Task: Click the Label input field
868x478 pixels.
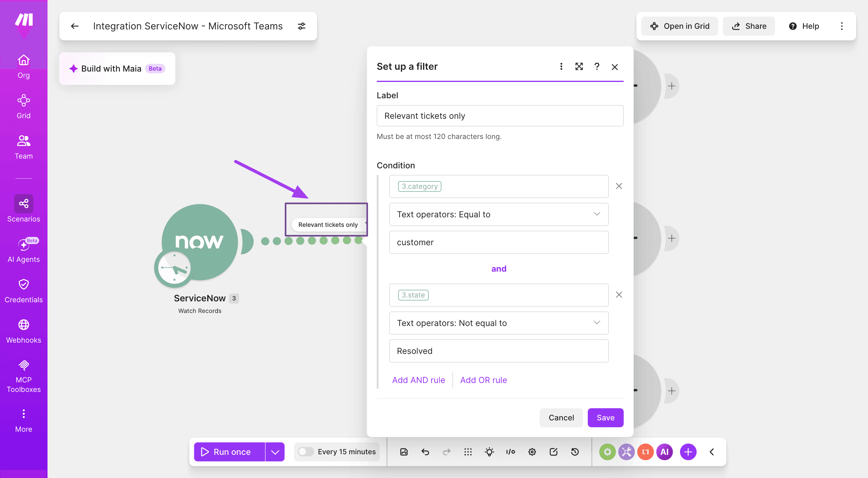Action: (x=500, y=116)
